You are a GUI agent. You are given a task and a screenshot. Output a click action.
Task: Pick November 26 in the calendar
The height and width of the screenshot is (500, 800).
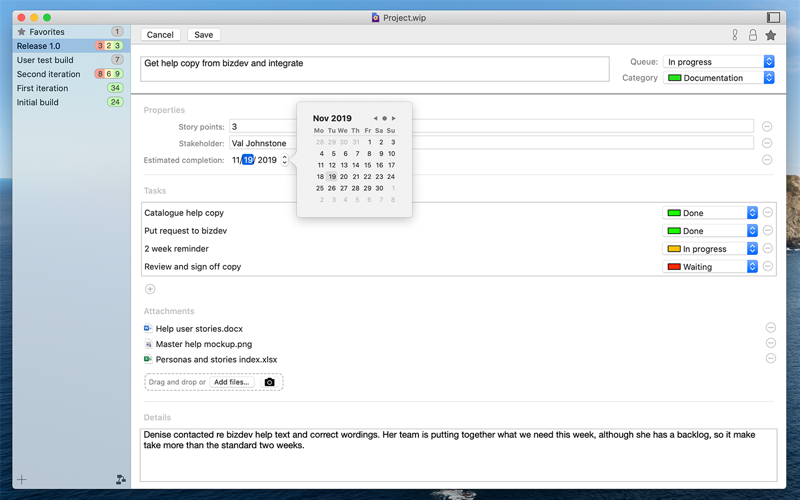tap(332, 188)
